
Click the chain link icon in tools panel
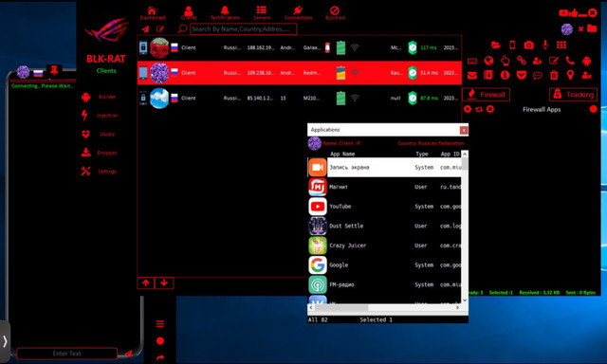pos(522,61)
